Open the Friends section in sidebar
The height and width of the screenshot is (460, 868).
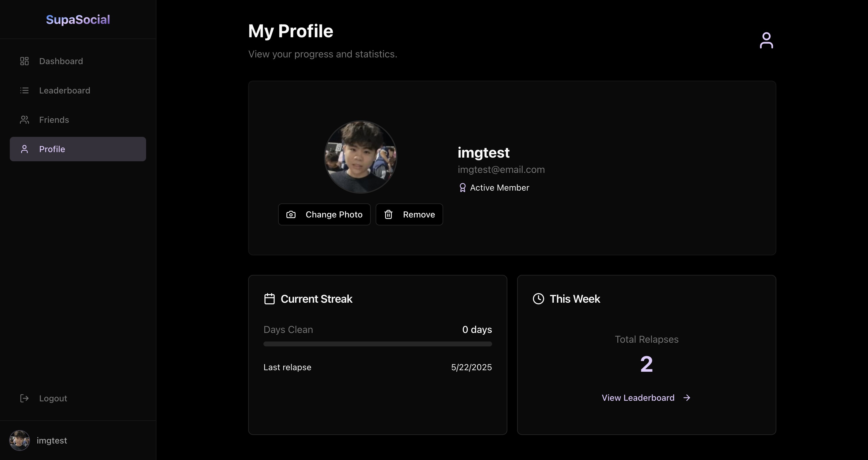point(78,119)
